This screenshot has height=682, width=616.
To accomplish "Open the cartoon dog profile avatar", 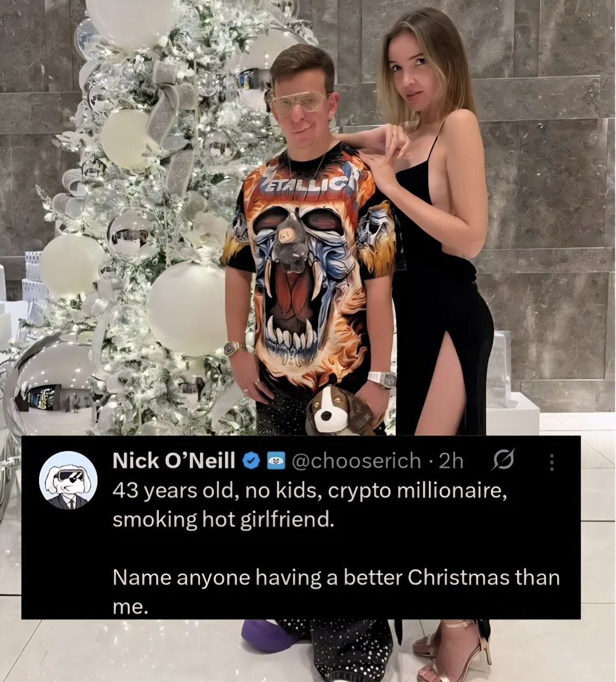I will pyautogui.click(x=68, y=479).
